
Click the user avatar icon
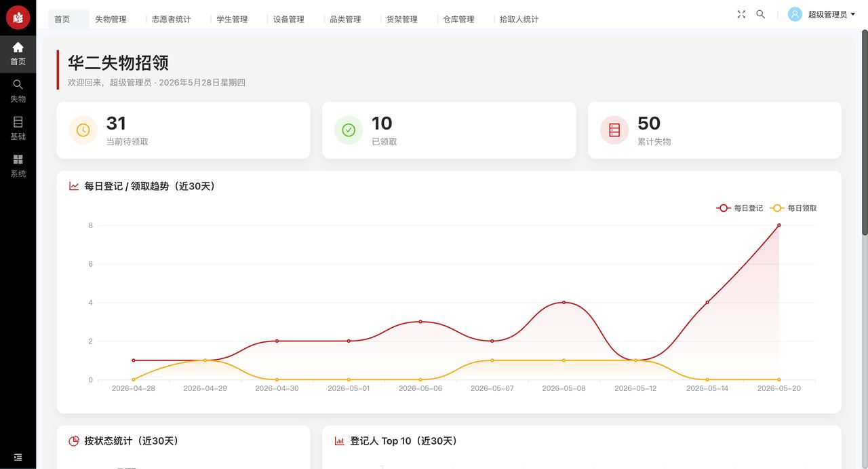[795, 14]
